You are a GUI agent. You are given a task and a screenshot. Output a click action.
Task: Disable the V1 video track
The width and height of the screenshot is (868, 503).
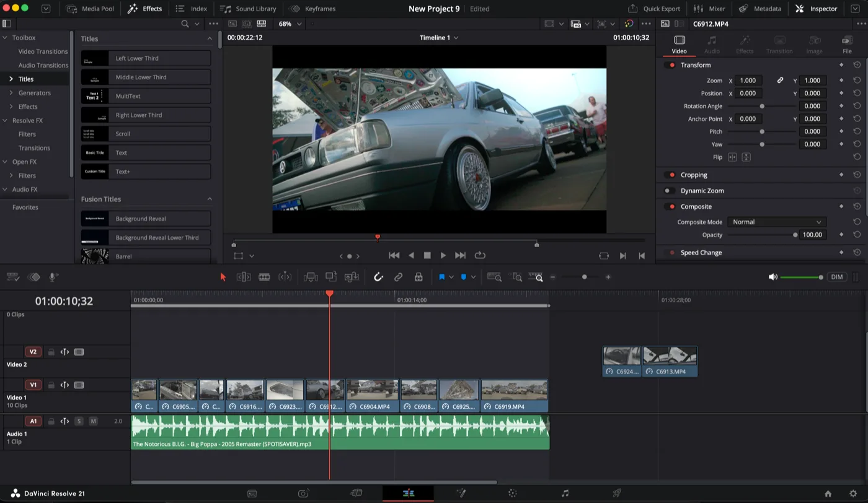pyautogui.click(x=79, y=385)
